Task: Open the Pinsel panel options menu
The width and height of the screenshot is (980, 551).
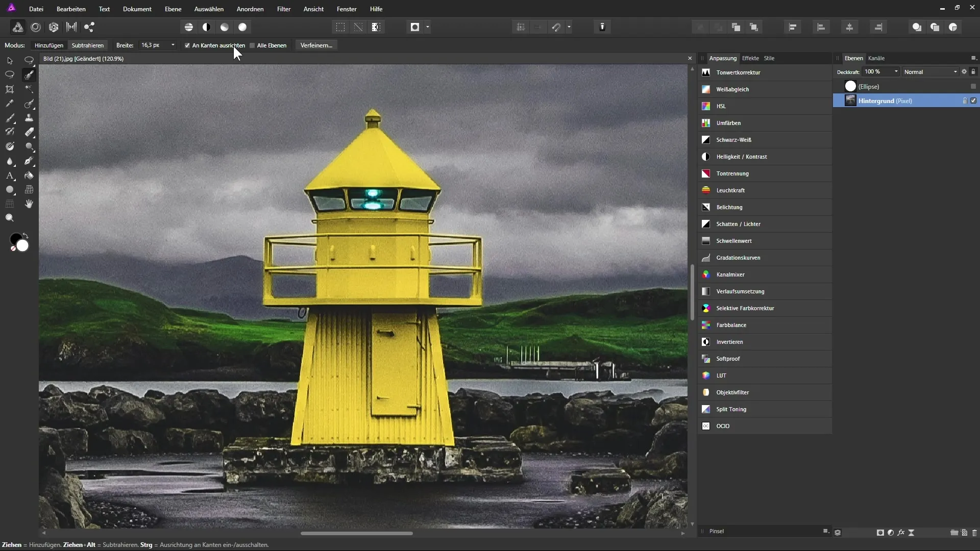Action: click(825, 531)
